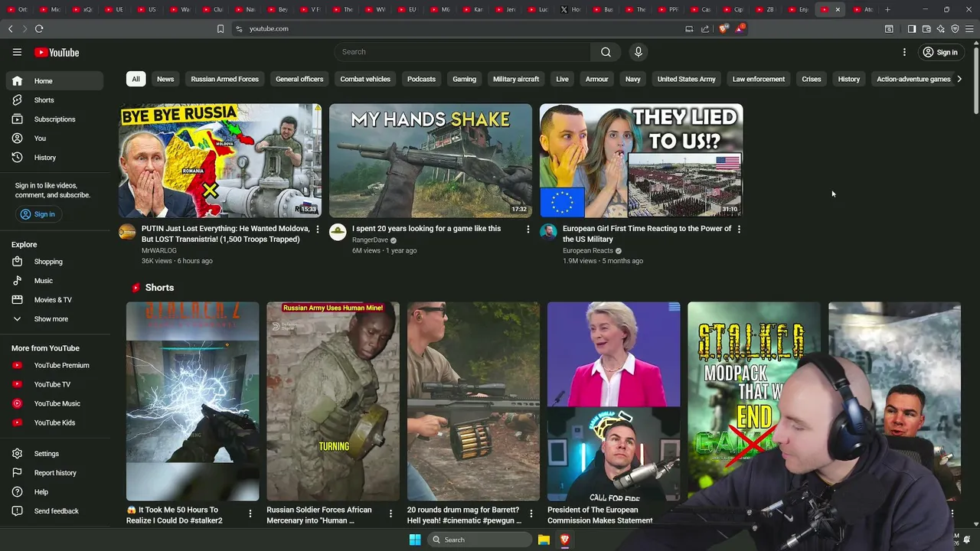The image size is (980, 551).
Task: Click the sidebar Sign in button
Action: pos(38,214)
